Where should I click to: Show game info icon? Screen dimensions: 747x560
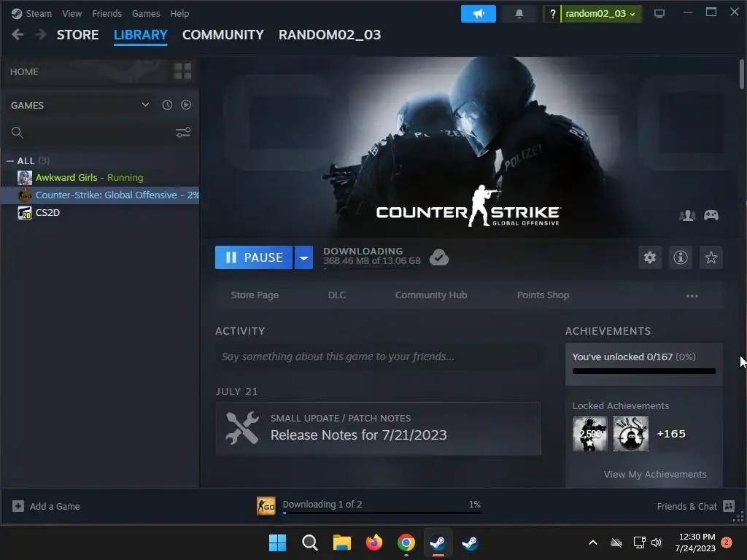point(681,257)
